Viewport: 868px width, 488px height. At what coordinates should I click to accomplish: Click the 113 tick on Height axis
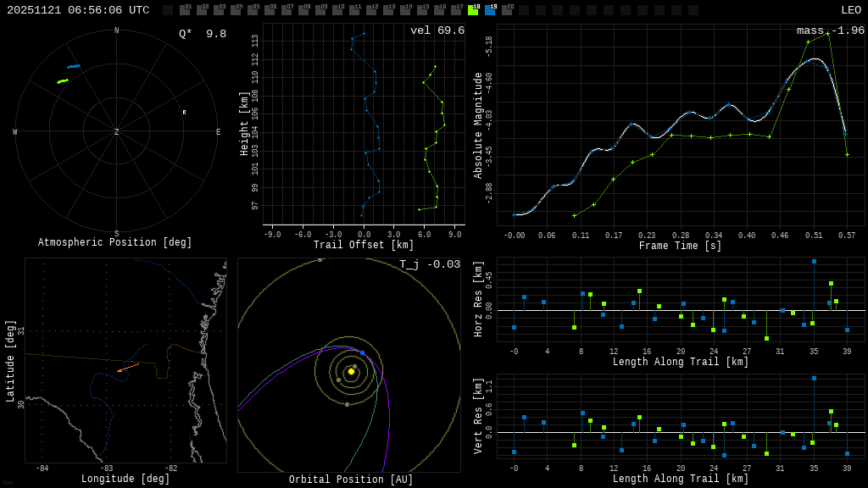(254, 41)
